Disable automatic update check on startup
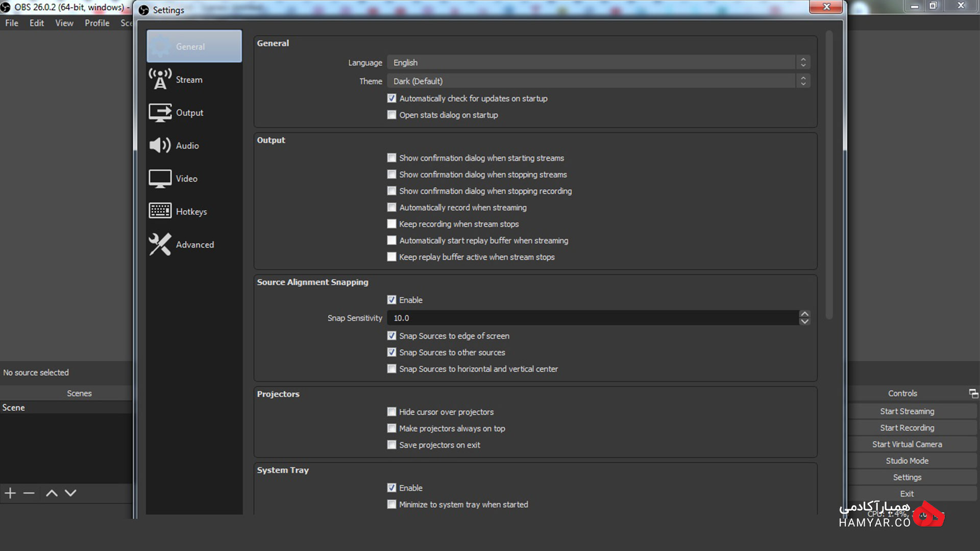 click(391, 98)
